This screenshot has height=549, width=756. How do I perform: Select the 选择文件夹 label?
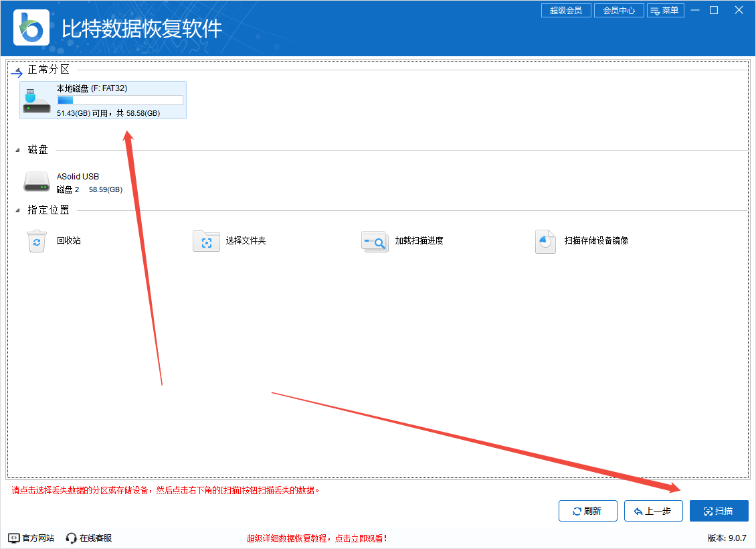click(246, 241)
